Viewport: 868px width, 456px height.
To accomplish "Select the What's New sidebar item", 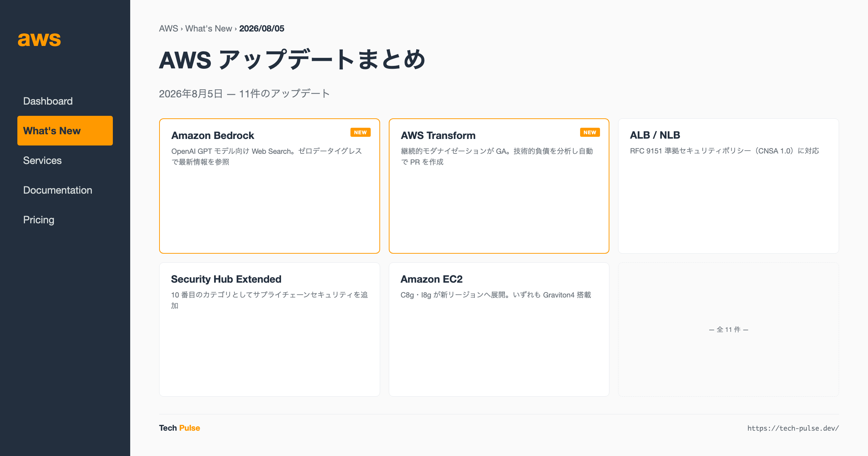I will pyautogui.click(x=65, y=131).
